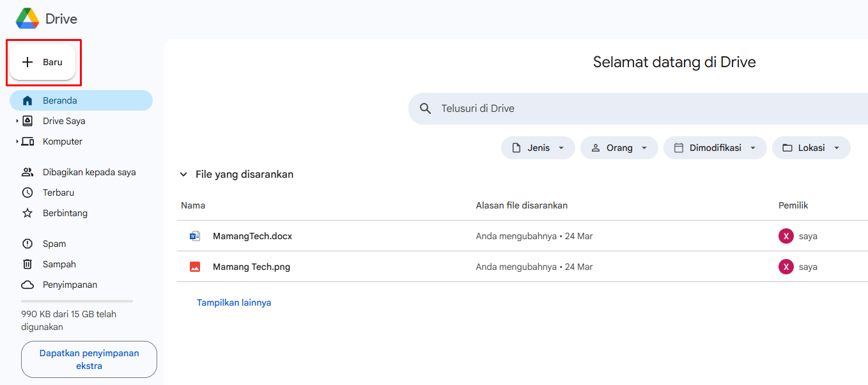
Task: Click the Terbaru clock icon
Action: click(27, 192)
